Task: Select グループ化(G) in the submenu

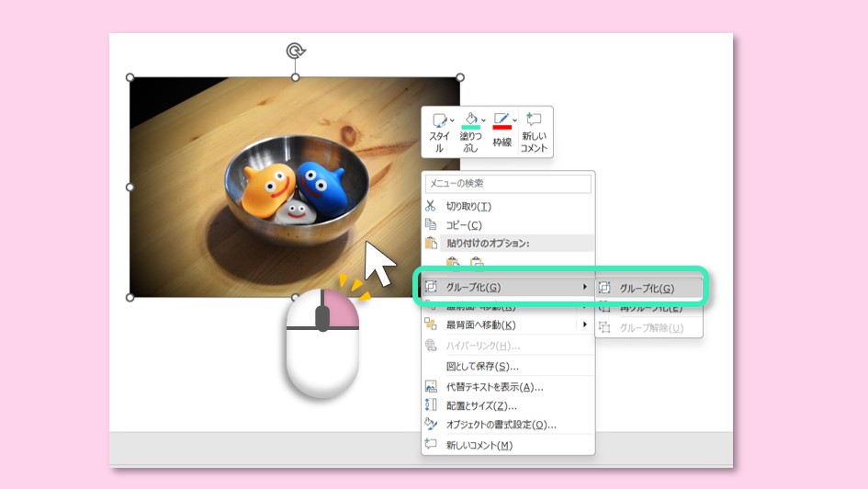Action: 648,288
